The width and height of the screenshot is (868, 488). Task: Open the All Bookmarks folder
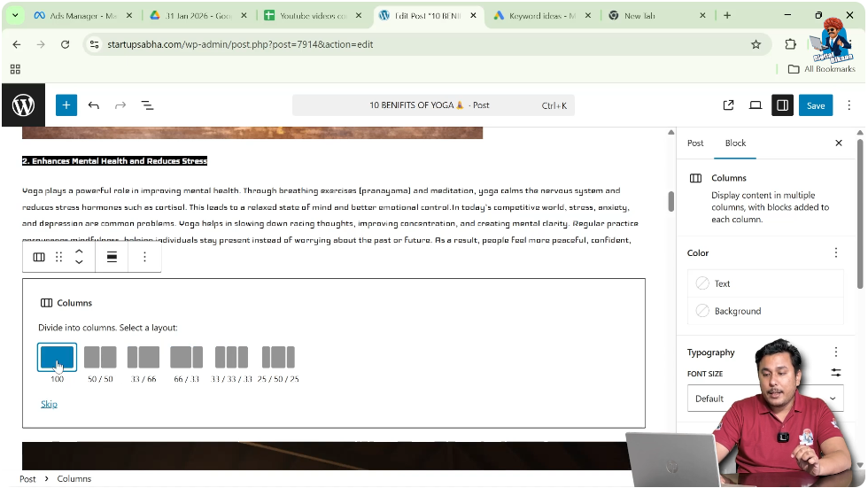[x=822, y=69]
